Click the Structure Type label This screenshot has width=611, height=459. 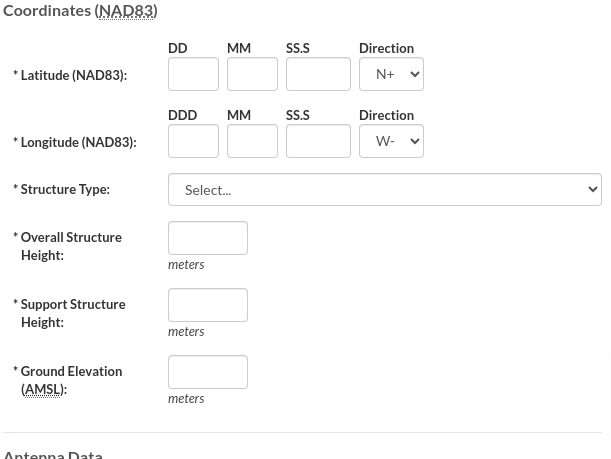65,189
